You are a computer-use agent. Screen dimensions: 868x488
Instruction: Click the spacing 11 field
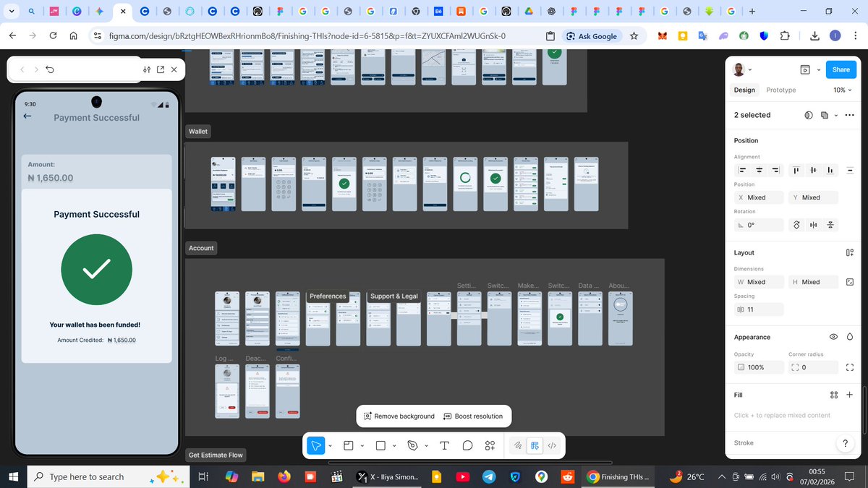coord(759,309)
